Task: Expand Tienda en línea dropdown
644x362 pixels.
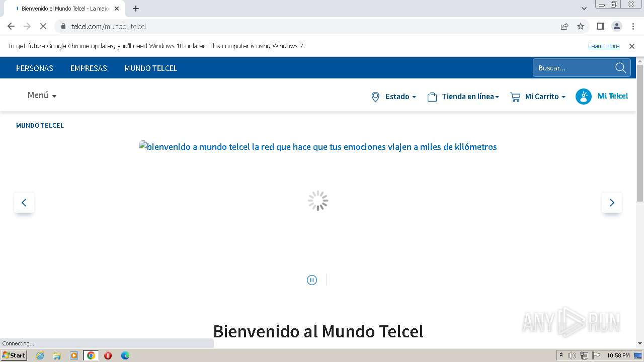Action: [463, 97]
